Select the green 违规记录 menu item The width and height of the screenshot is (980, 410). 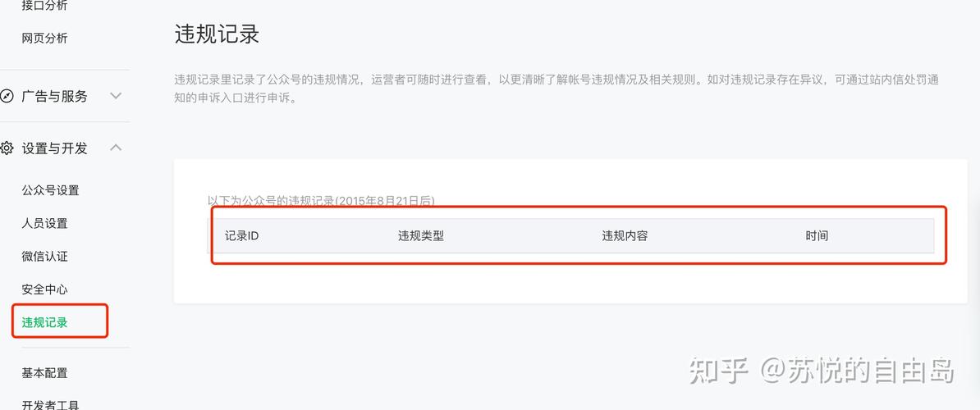coord(44,322)
